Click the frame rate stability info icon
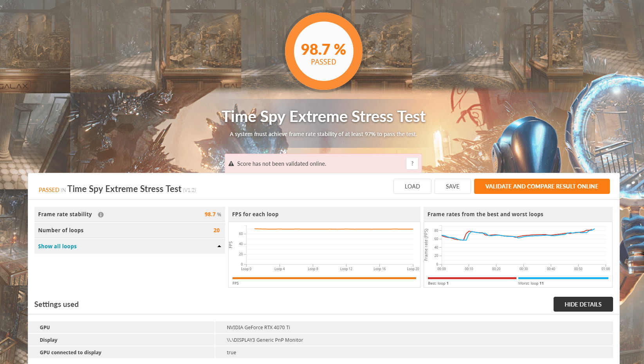 click(x=101, y=215)
